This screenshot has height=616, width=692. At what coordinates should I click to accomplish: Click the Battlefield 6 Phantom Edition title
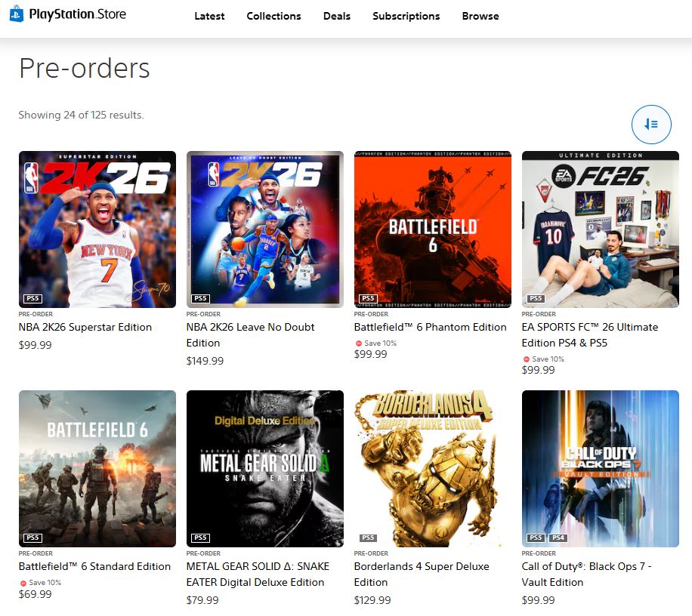click(431, 327)
